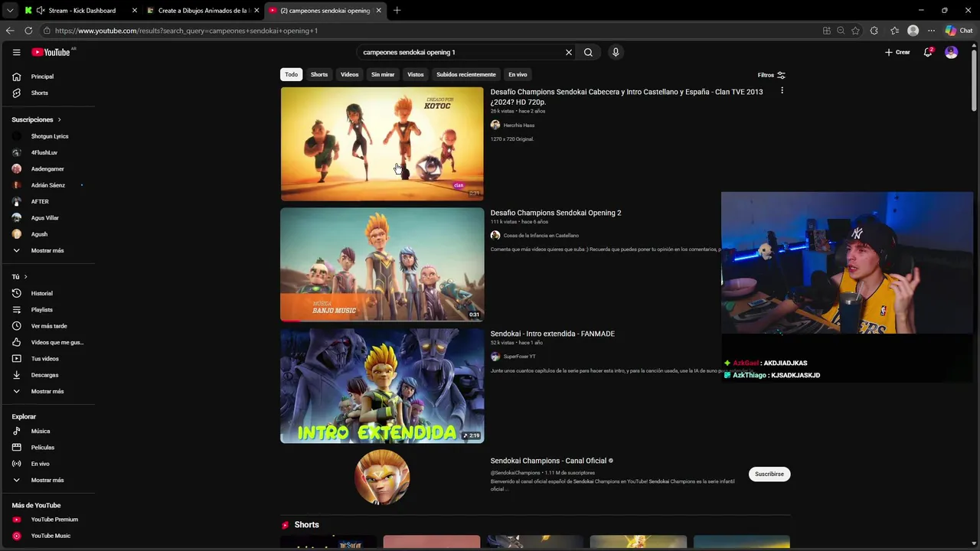Screen dimensions: 980x551
Task: Open Sendokai Champions channel avatar
Action: (x=382, y=478)
